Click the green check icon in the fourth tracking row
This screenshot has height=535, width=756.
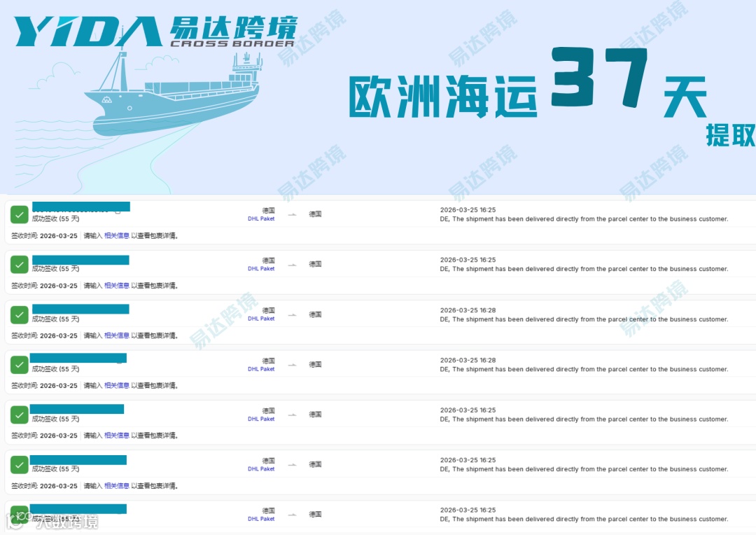(x=20, y=365)
